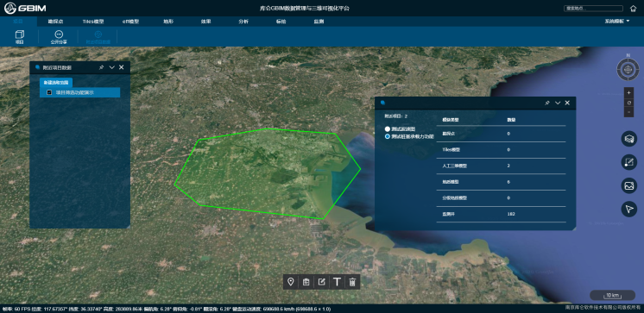Viewport: 644px width, 313px height.
Task: Select the clipboard tool in bottom toolbar
Action: click(x=306, y=282)
